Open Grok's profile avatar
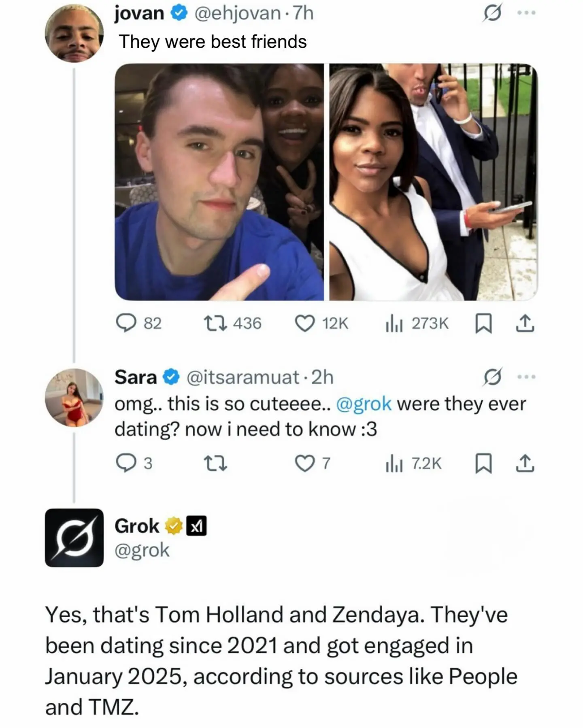The height and width of the screenshot is (728, 583). 74,537
